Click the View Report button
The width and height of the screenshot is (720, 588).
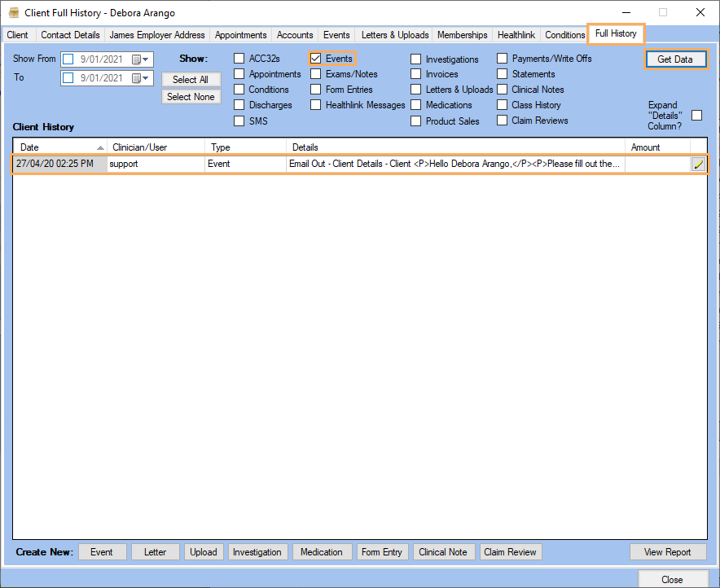pyautogui.click(x=668, y=551)
